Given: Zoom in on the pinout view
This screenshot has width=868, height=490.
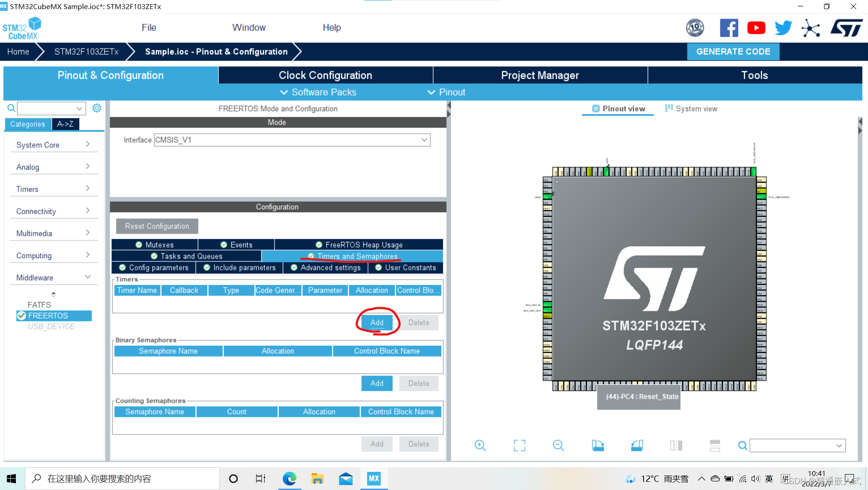Looking at the screenshot, I should point(480,446).
